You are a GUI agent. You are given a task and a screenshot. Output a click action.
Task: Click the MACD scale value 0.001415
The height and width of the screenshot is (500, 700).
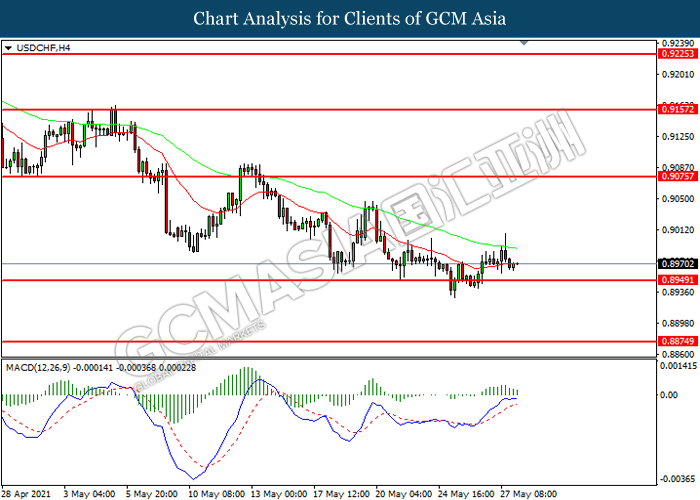click(678, 366)
